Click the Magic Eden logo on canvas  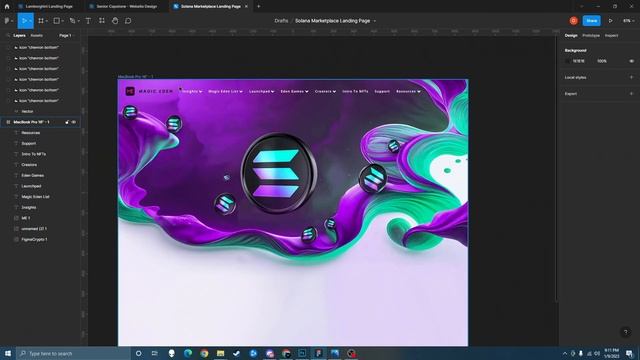[149, 91]
